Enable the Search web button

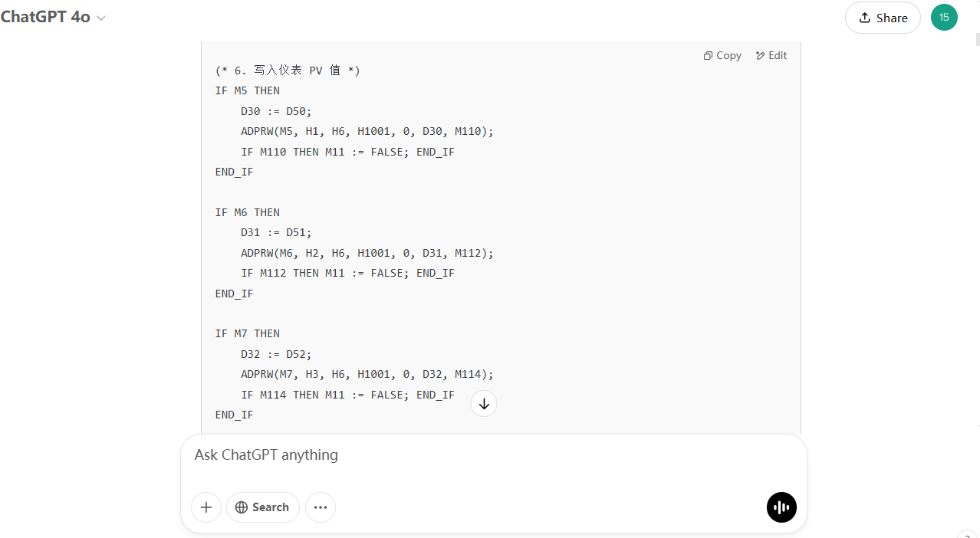coord(262,507)
